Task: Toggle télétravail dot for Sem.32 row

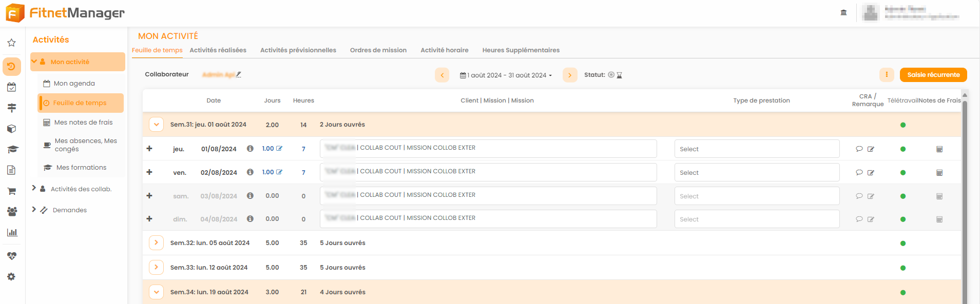Action: click(x=903, y=244)
